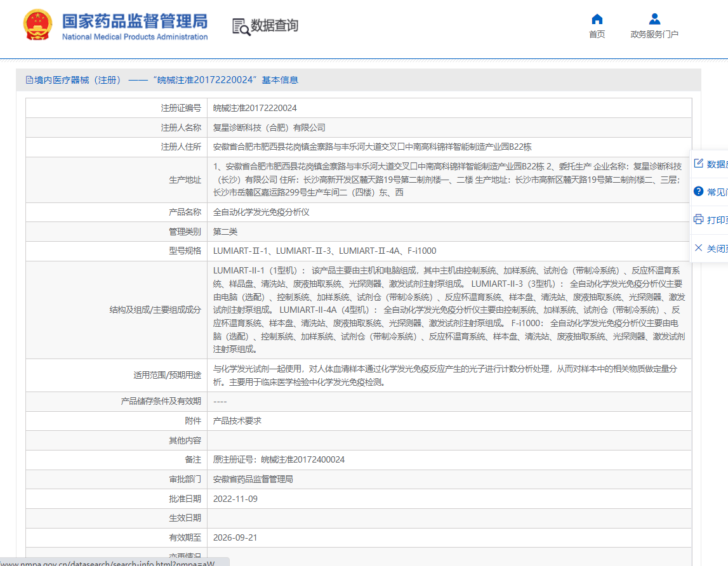Viewport: 728px width, 566px height.
Task: Click the printer icon in side panel
Action: (698, 219)
